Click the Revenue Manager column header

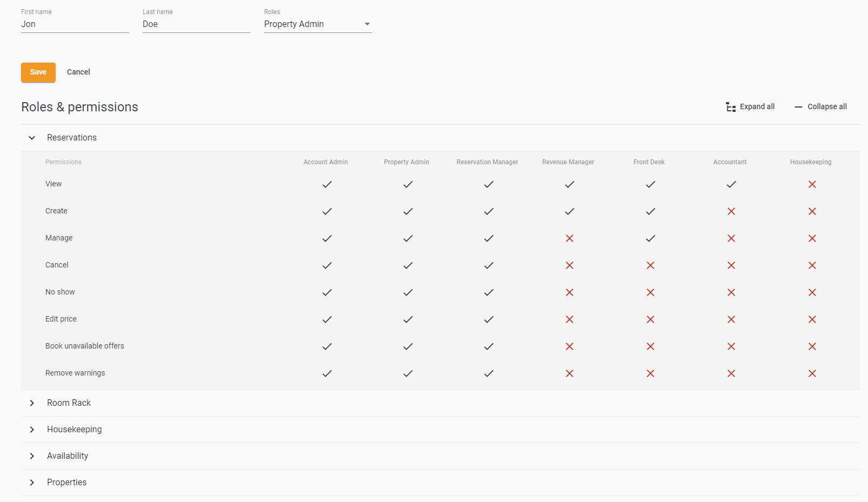click(568, 162)
